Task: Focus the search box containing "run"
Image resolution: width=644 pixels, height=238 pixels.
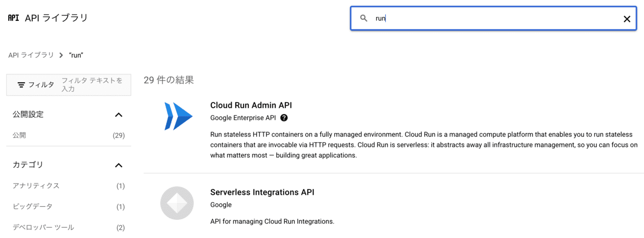Action: [x=495, y=18]
